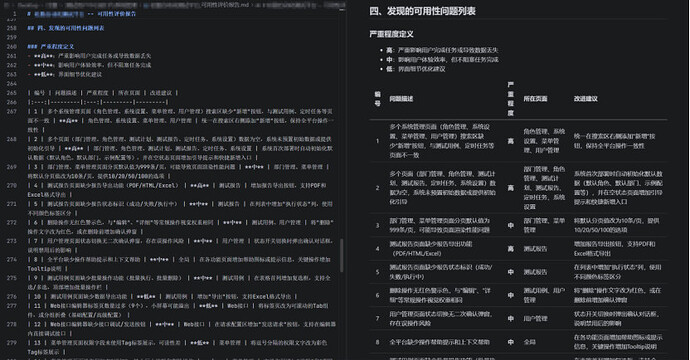The height and width of the screenshot is (360, 690).
Task: Click the editor's vertical scrollbar thumb
Action: point(342,256)
